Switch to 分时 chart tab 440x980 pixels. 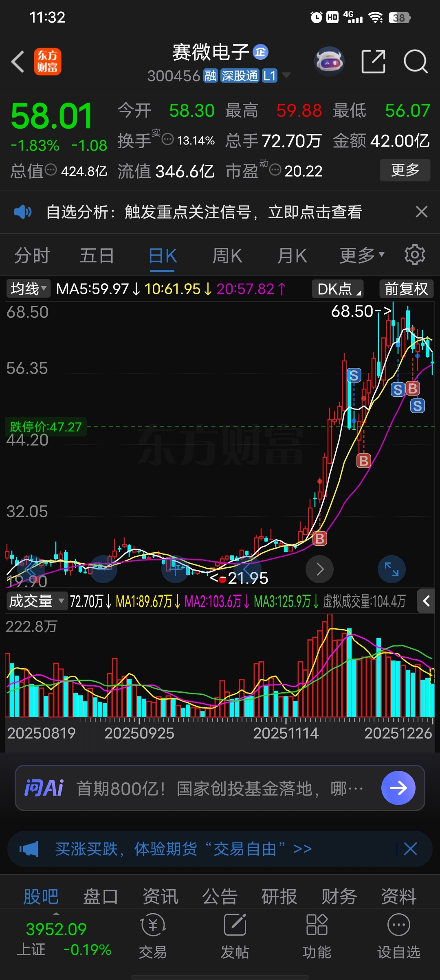point(32,255)
